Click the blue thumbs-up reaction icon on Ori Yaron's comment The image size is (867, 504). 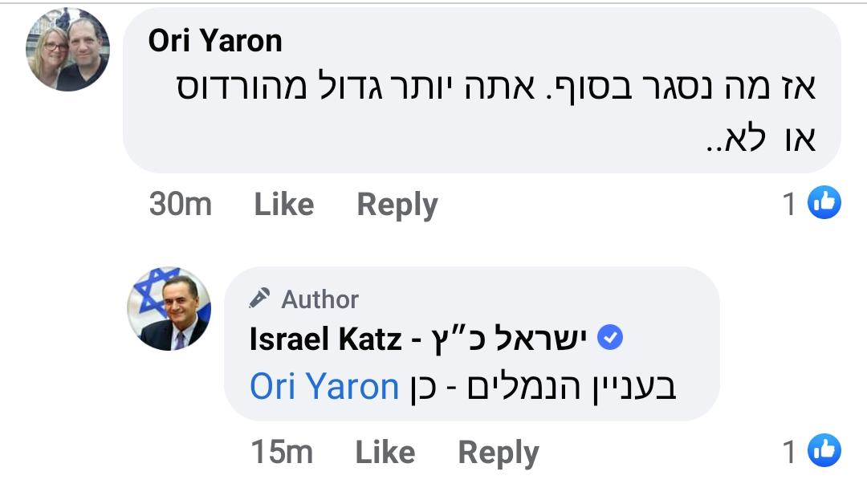824,203
